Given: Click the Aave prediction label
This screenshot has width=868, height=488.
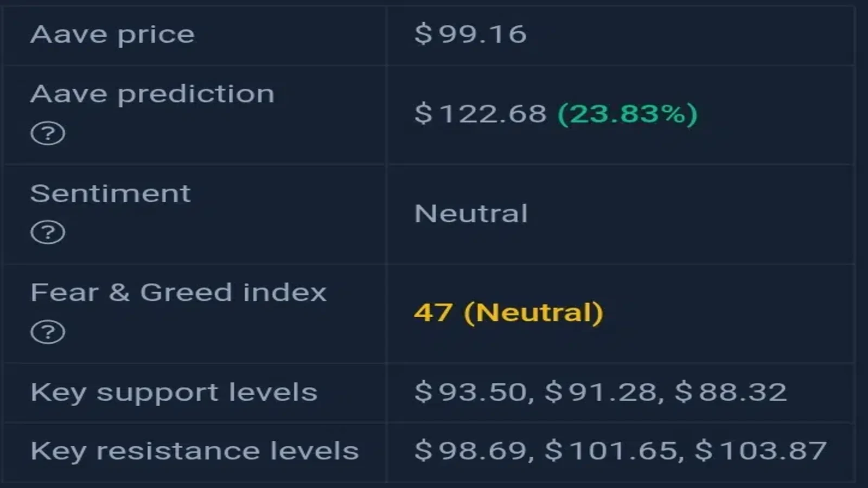Looking at the screenshot, I should tap(152, 94).
